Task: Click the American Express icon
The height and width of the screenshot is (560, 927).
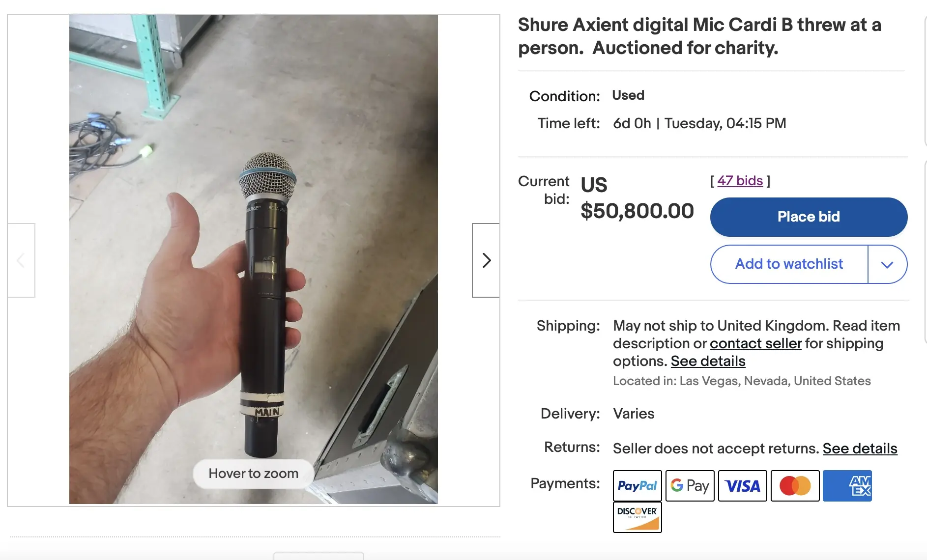Action: pyautogui.click(x=847, y=486)
